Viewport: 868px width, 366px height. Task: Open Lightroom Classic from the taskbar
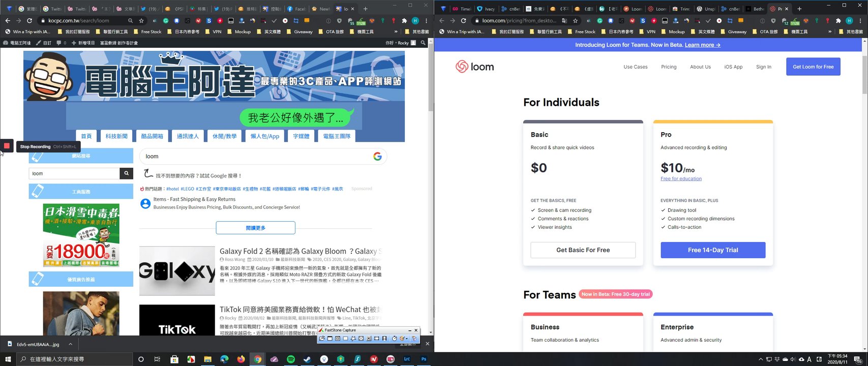[407, 359]
